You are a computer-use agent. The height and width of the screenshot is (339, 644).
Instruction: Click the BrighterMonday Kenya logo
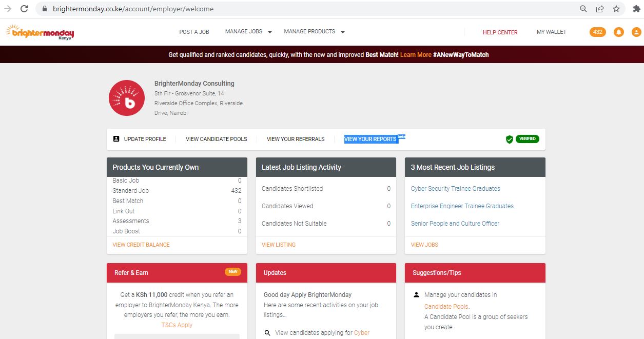point(41,32)
